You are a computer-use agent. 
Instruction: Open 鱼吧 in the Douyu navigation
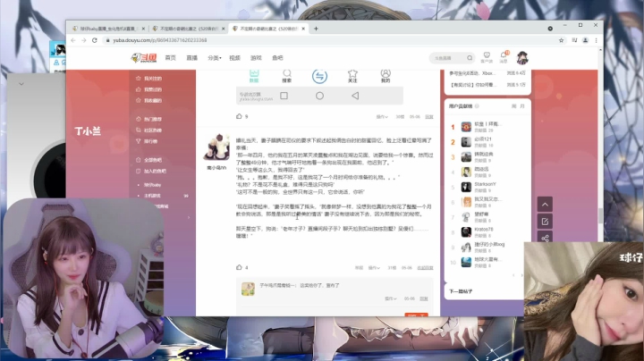click(x=277, y=58)
